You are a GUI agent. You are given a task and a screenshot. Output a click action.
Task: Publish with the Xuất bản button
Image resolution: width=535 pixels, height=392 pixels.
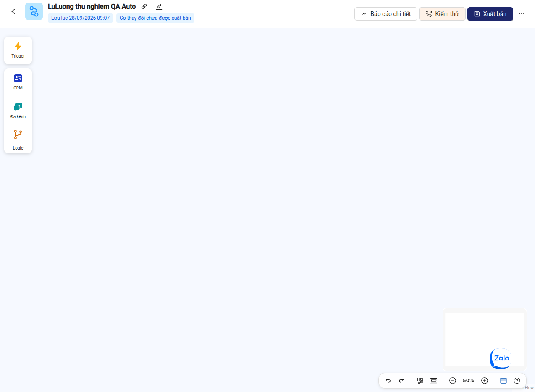(x=490, y=14)
